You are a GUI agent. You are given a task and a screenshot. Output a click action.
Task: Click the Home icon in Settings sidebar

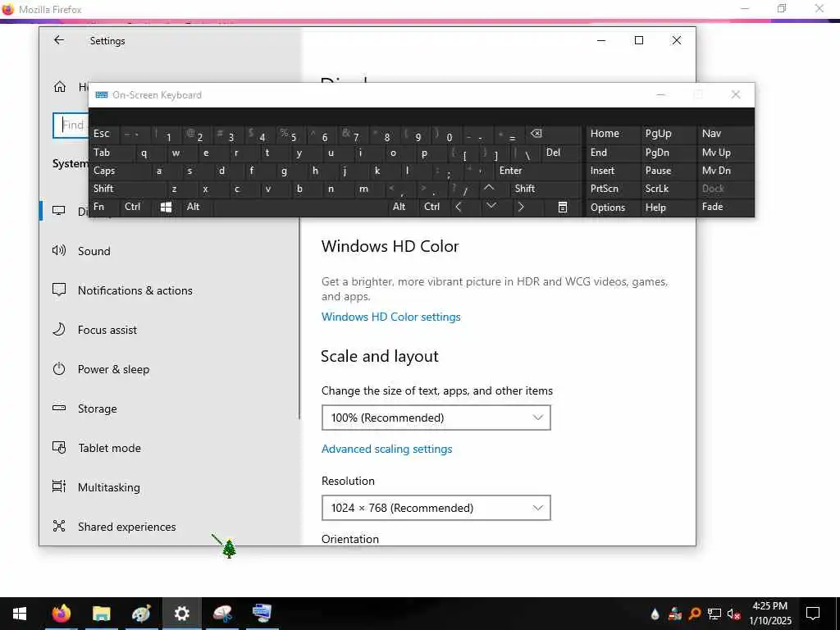point(59,87)
